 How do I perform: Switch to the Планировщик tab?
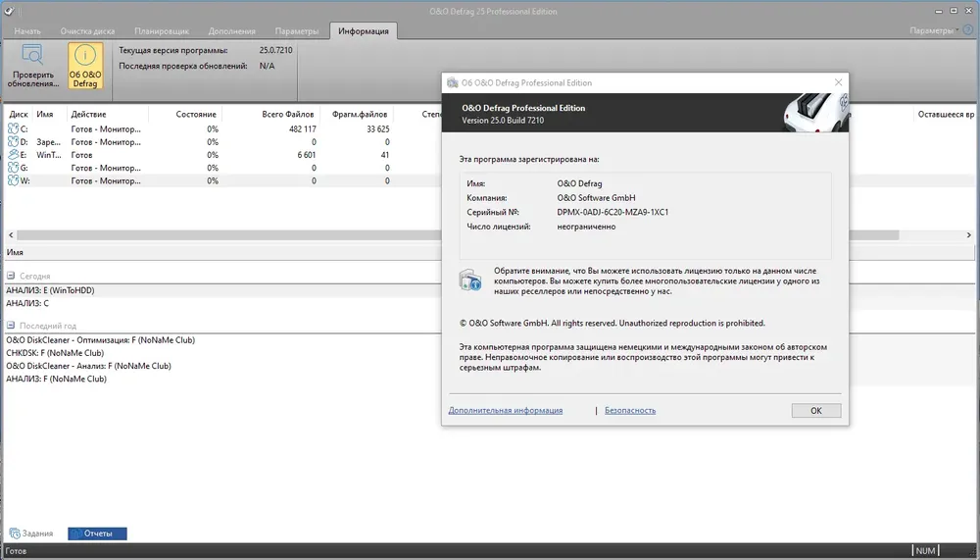pos(162,30)
